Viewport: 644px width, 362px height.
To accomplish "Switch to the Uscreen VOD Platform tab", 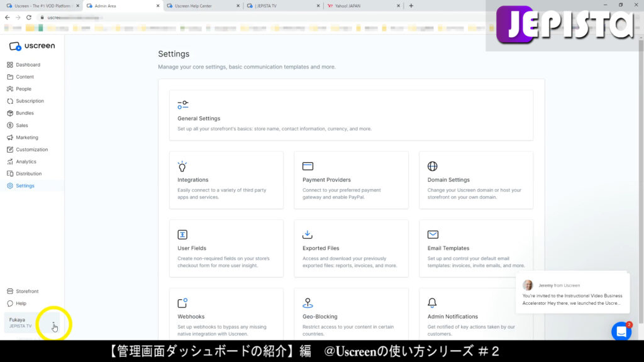I will pos(42,6).
